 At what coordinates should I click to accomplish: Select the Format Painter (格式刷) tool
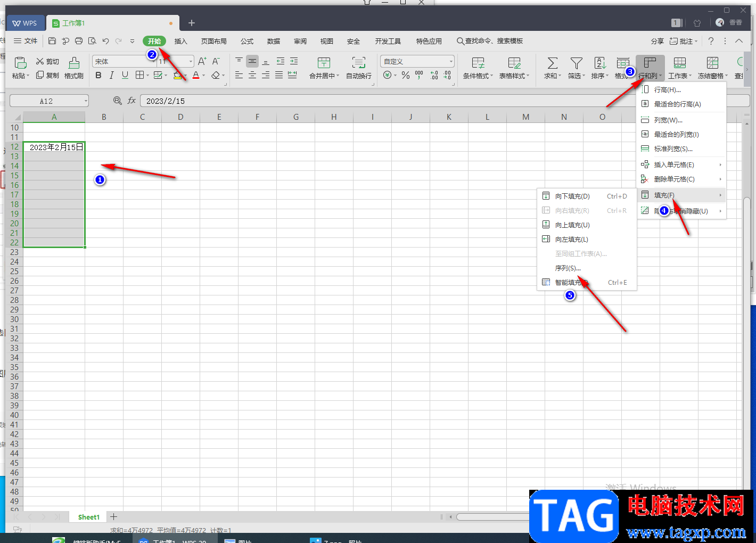[x=74, y=68]
